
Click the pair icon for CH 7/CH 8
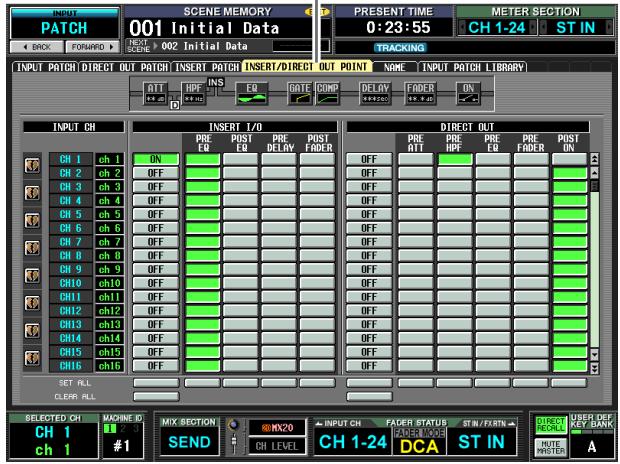32,248
